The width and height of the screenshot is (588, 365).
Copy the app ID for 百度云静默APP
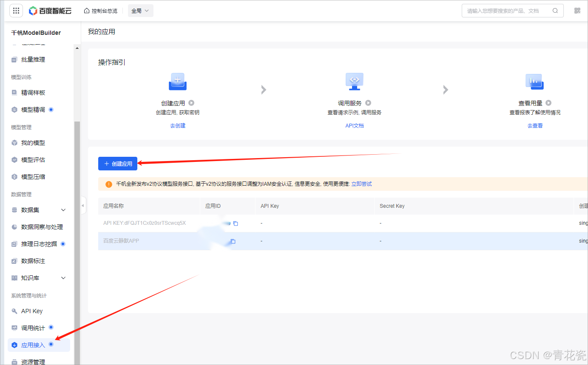233,241
